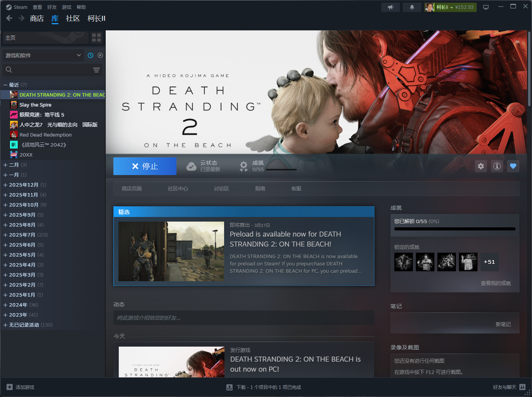This screenshot has height=397, width=532.
Task: Click the vertical scrollbar on the right
Action: point(529,69)
